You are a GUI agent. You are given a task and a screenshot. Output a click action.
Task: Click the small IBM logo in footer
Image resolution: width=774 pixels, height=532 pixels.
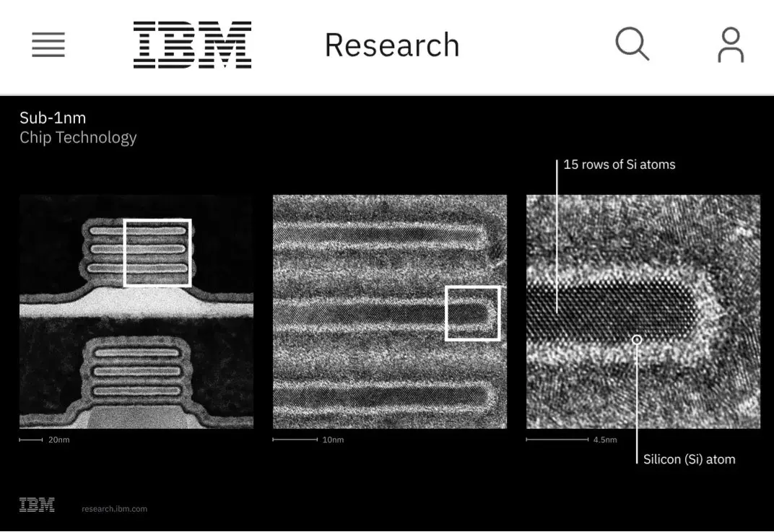click(37, 505)
